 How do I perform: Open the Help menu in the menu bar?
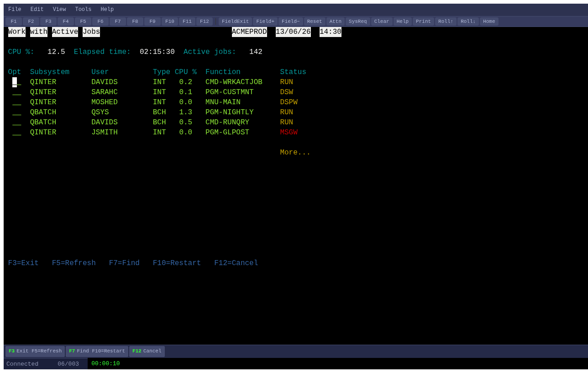(107, 10)
